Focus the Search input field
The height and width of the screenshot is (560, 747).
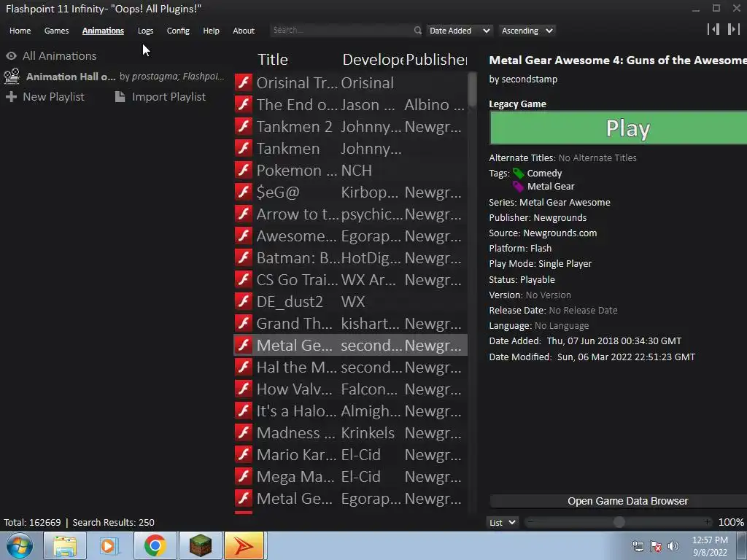click(341, 30)
